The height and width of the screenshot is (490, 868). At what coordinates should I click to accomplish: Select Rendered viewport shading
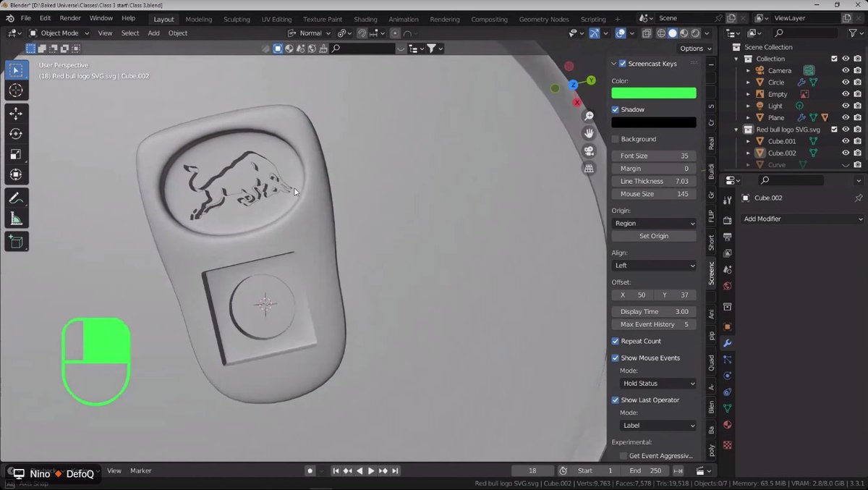pos(696,33)
